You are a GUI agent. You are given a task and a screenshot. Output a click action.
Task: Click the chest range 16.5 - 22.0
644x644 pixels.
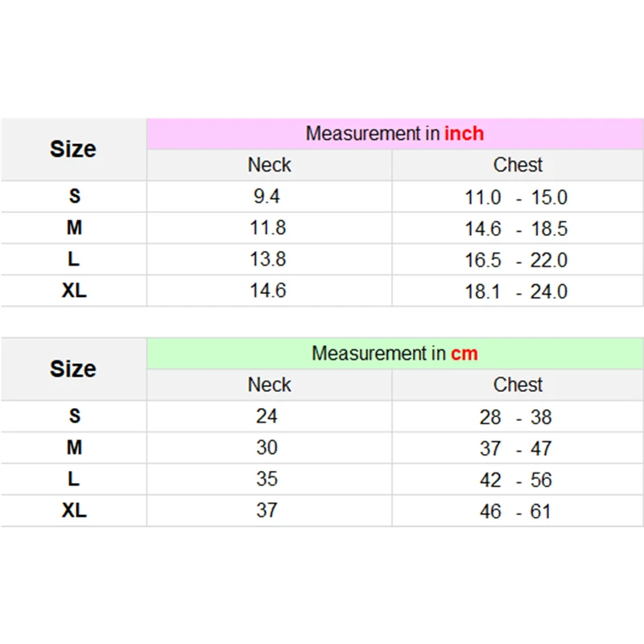[x=516, y=260]
